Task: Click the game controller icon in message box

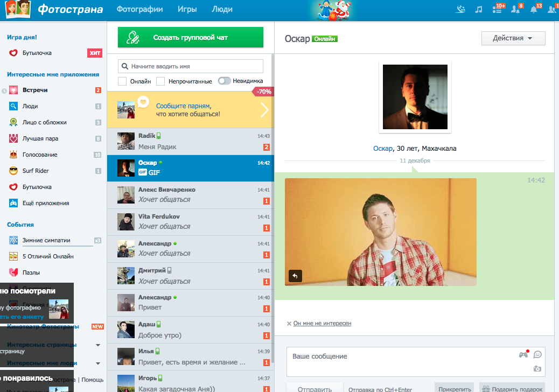Action: (x=523, y=354)
